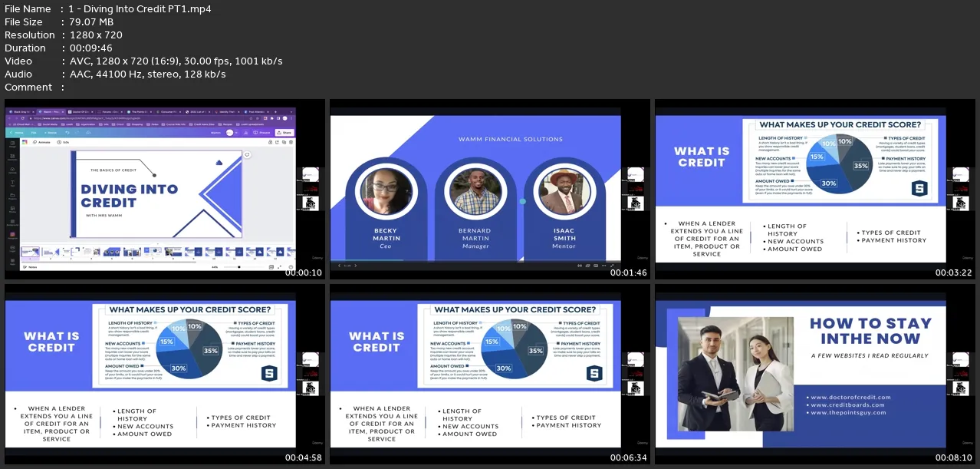
Task: Open the Background panel in Canva's sidebar
Action: (13, 223)
